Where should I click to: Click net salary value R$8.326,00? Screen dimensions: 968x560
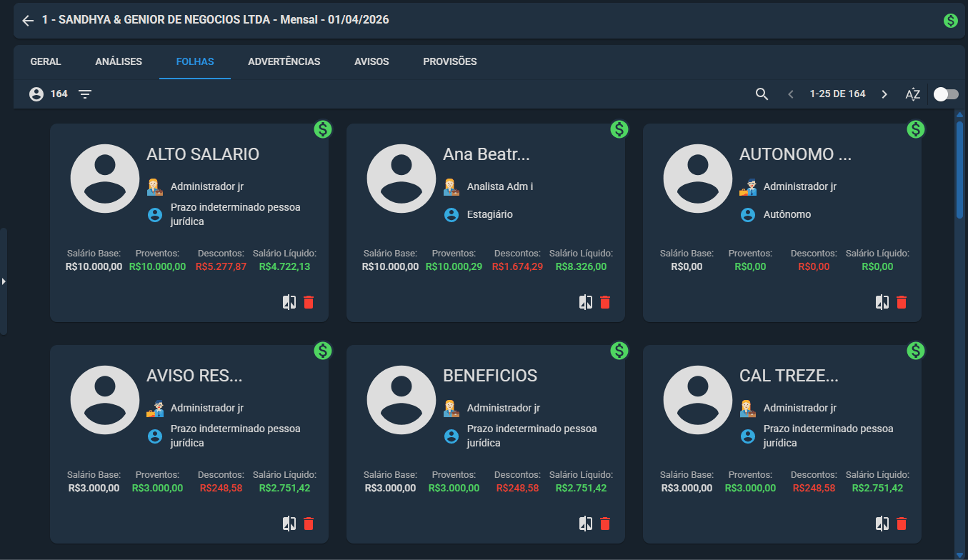[581, 267]
